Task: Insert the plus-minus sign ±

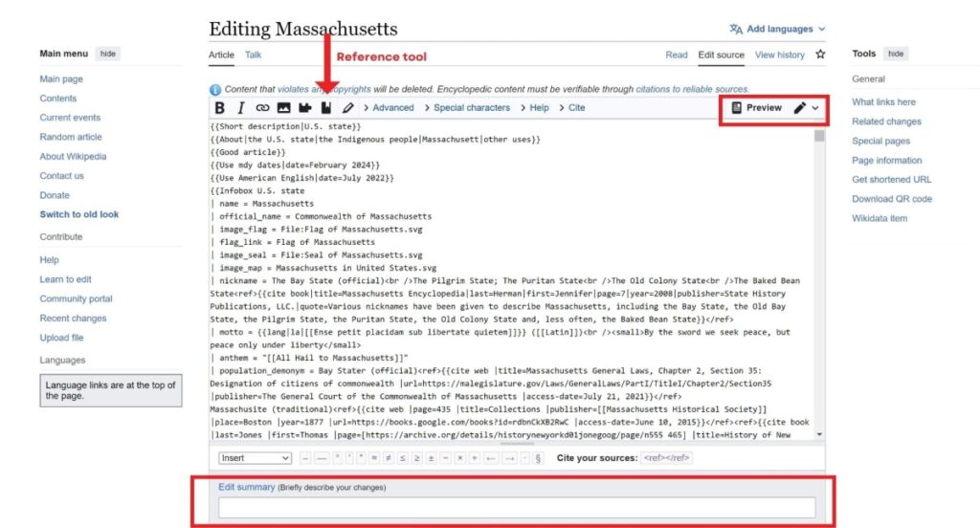Action: coord(432,458)
